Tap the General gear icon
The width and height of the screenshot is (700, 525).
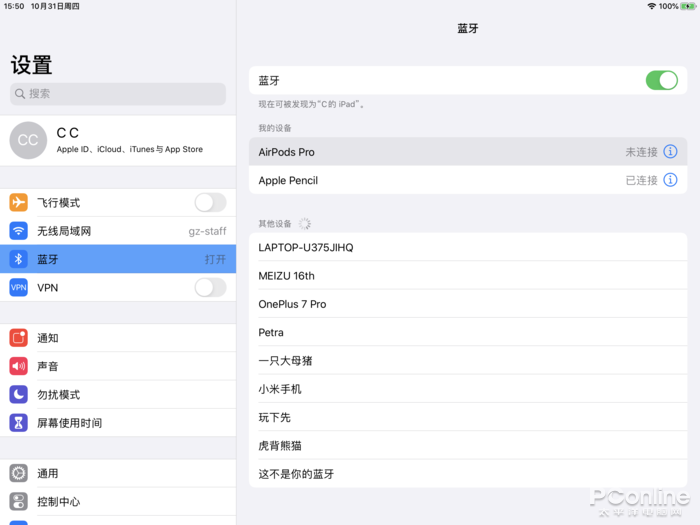pyautogui.click(x=18, y=473)
